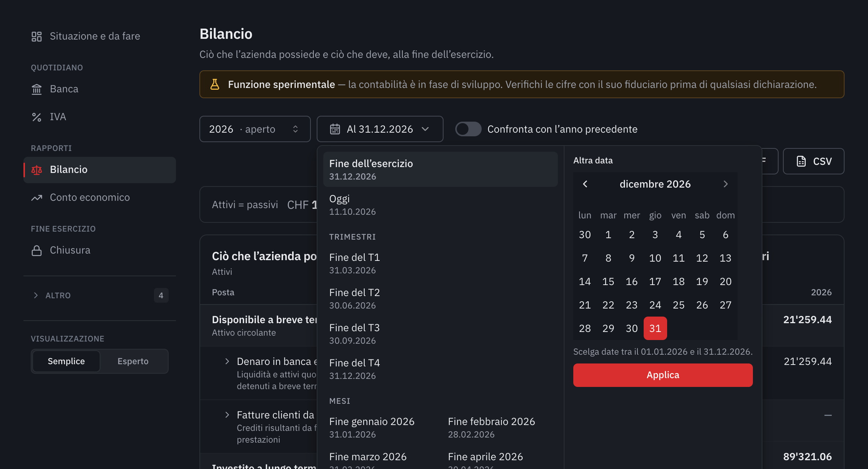Open the 2026 aperto fiscal year selector
The image size is (868, 469).
[255, 129]
